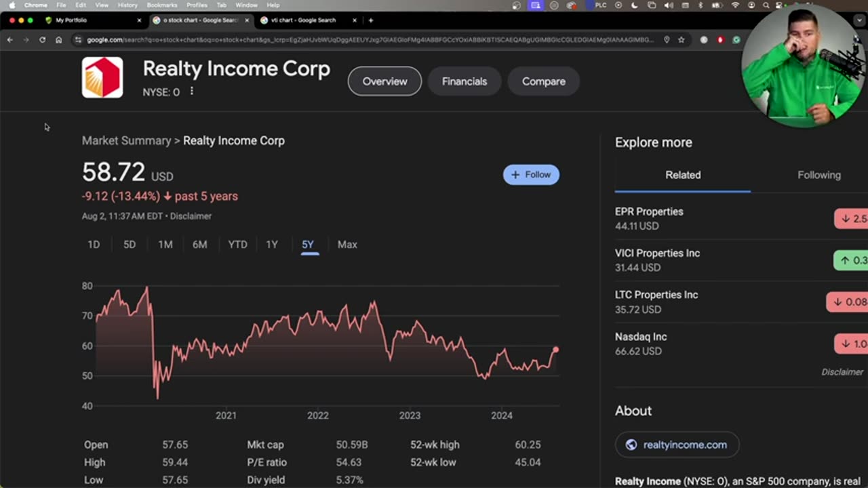Click the browser back arrow
The height and width of the screenshot is (488, 868).
click(x=9, y=40)
